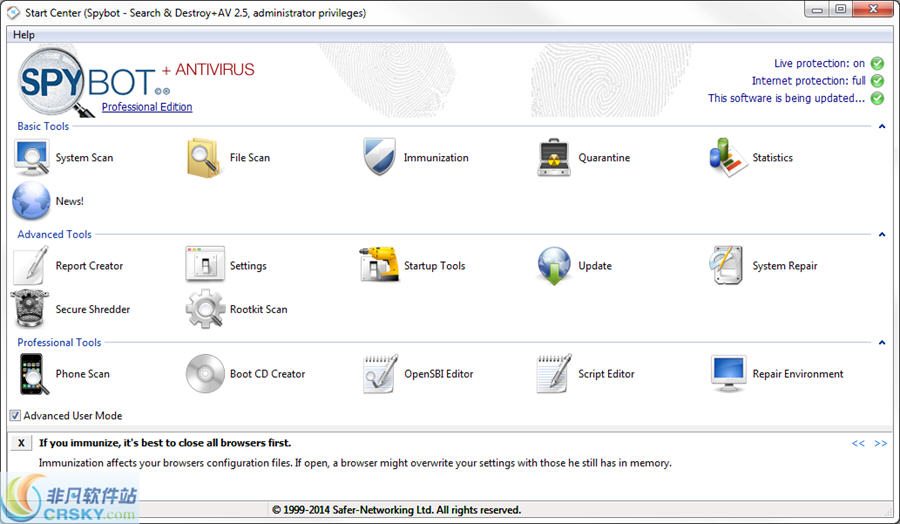Click the Live protection green check icon

pyautogui.click(x=877, y=63)
